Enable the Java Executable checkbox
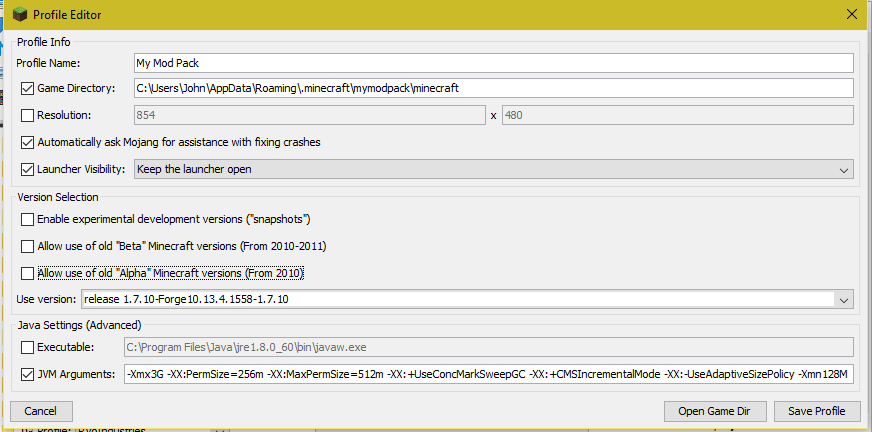This screenshot has width=872, height=432. (x=27, y=347)
